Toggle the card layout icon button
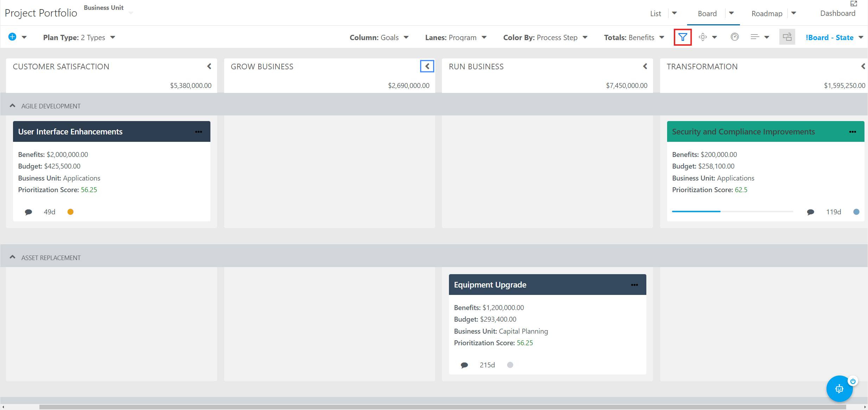The width and height of the screenshot is (868, 410). coord(787,37)
